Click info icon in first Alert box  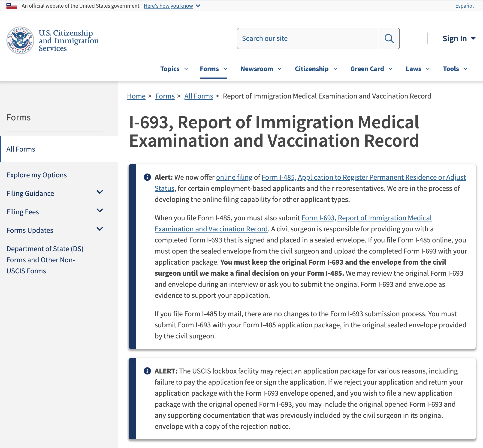(147, 177)
